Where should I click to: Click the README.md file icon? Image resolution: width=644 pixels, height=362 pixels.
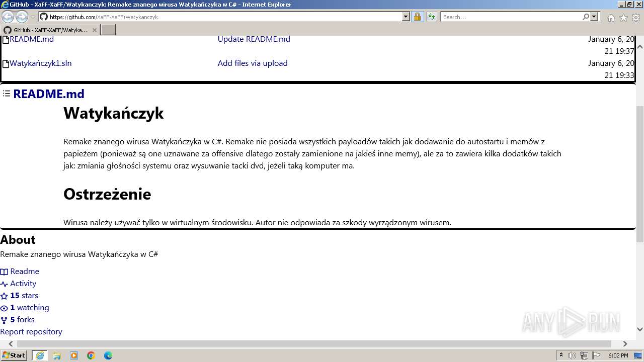point(6,40)
